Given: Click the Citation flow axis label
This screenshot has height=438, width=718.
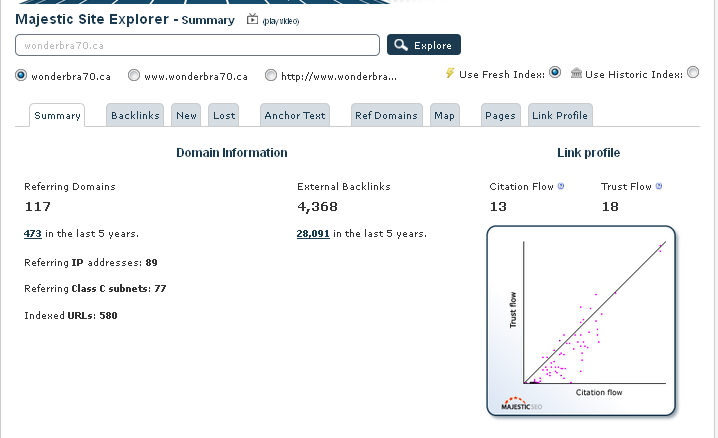Looking at the screenshot, I should (599, 392).
